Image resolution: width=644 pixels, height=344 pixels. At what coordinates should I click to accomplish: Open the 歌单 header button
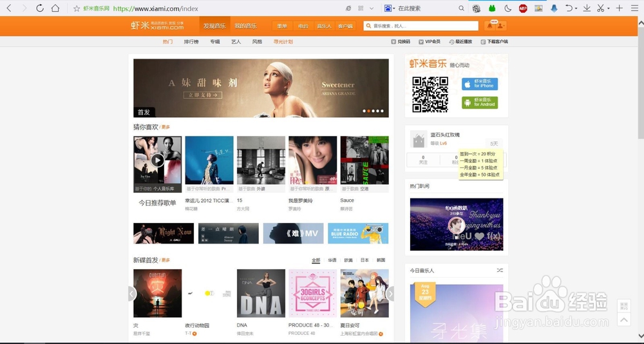pyautogui.click(x=282, y=26)
